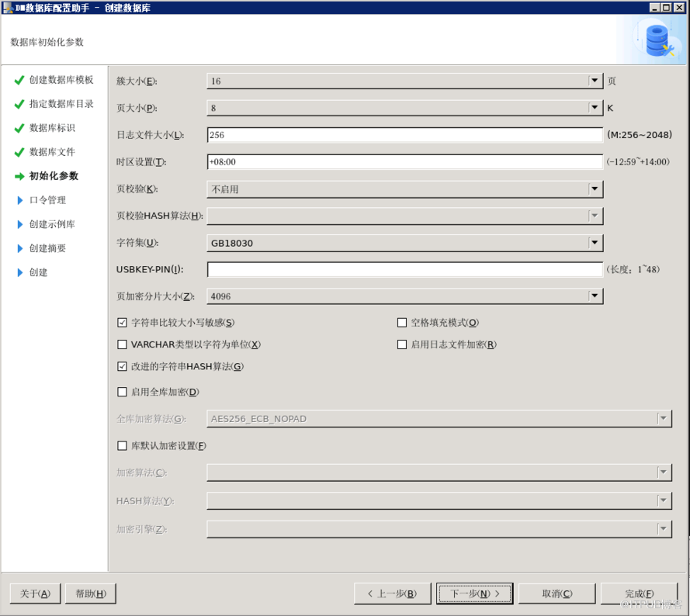This screenshot has width=690, height=616.
Task: Click the app icon in title bar
Action: (x=8, y=8)
